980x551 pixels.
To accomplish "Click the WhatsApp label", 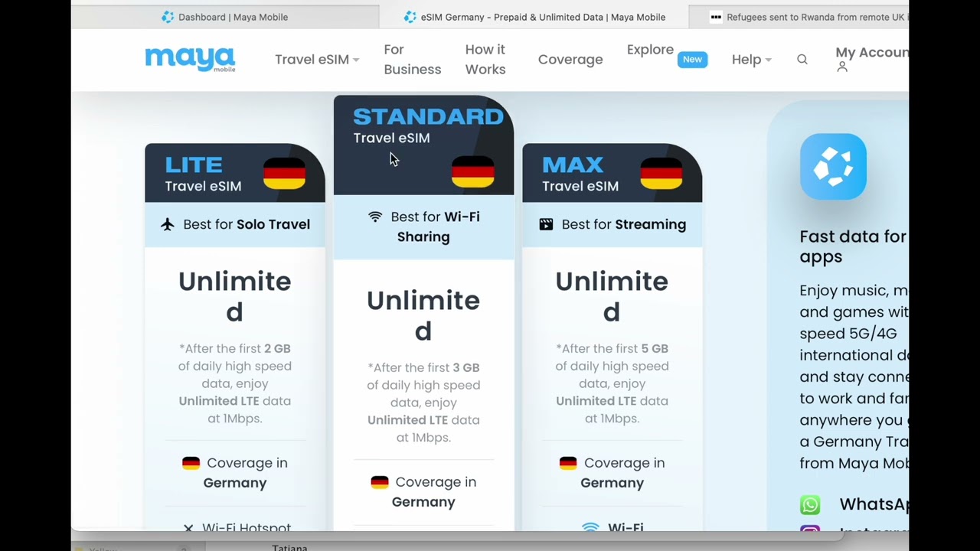I will click(874, 504).
